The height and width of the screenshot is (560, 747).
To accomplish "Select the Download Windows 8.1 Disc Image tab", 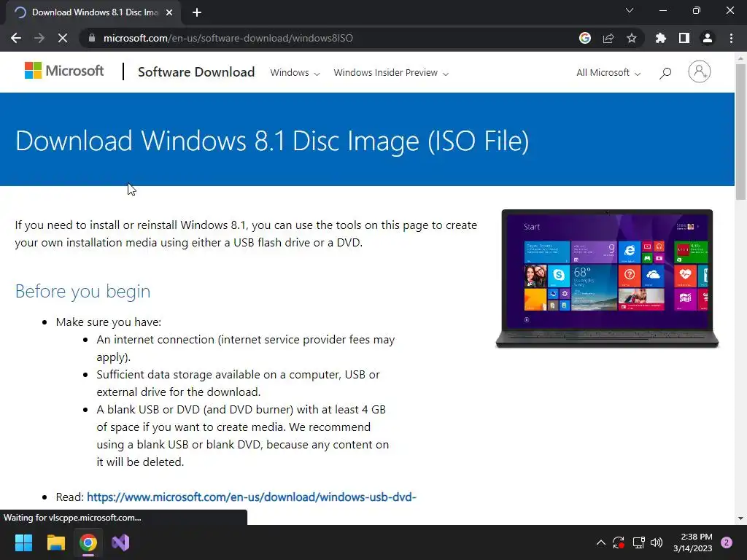I will pos(94,12).
